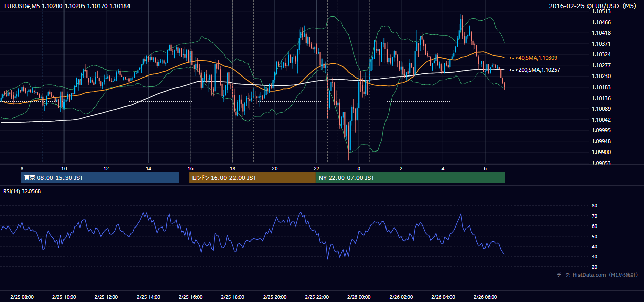Screen dimensions: 644x302
Task: Click the 2/25 18:00 date label
Action: (x=232, y=297)
